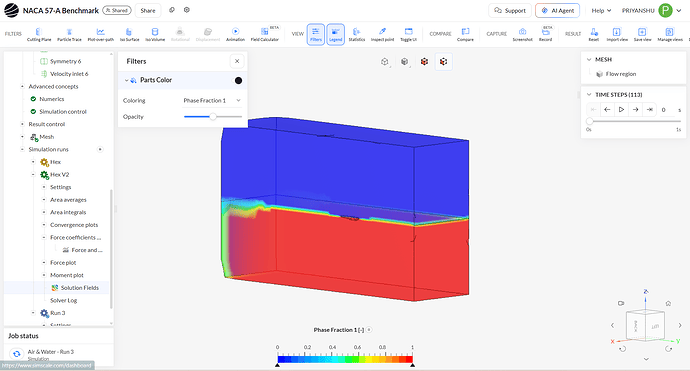690x371 pixels.
Task: Take a Screenshot capture
Action: tap(522, 34)
